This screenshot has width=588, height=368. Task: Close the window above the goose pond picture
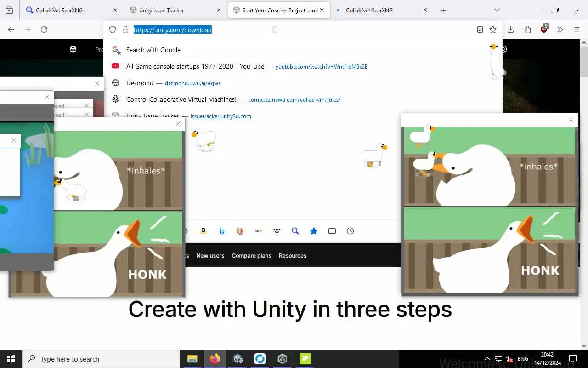pos(47,97)
